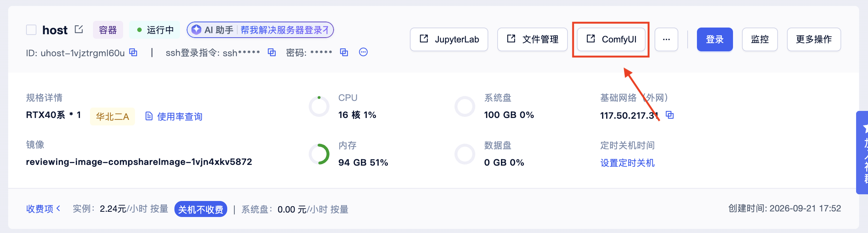The width and height of the screenshot is (868, 233).
Task: Copy the ssh login command
Action: coord(272,52)
